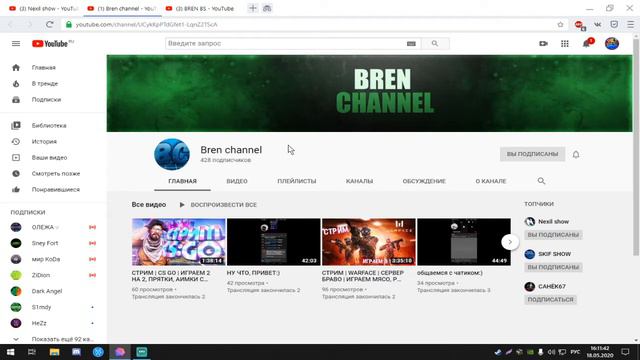Open the on-screen keyboard icon in search box
This screenshot has width=640, height=360.
(x=411, y=44)
